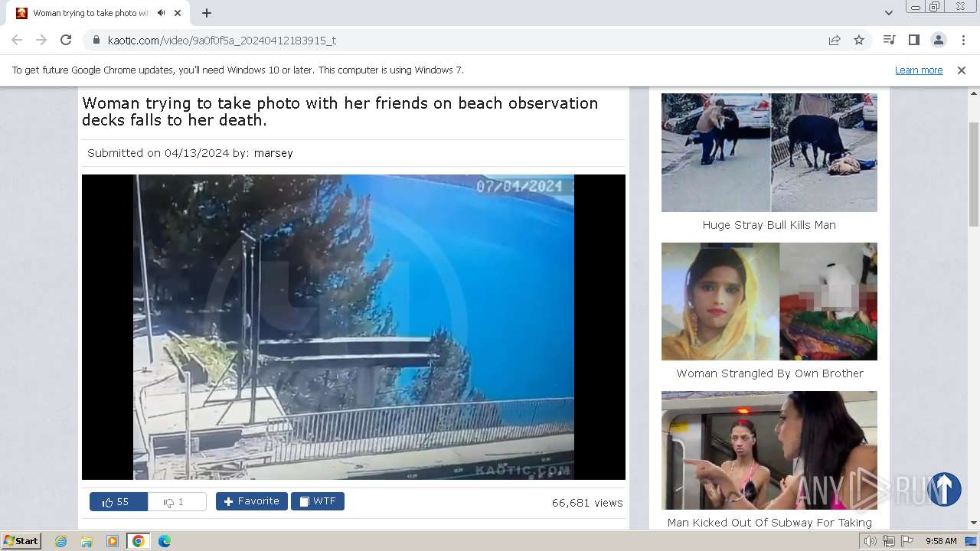Open the Learn more link
Viewport: 980px width, 551px height.
point(919,70)
